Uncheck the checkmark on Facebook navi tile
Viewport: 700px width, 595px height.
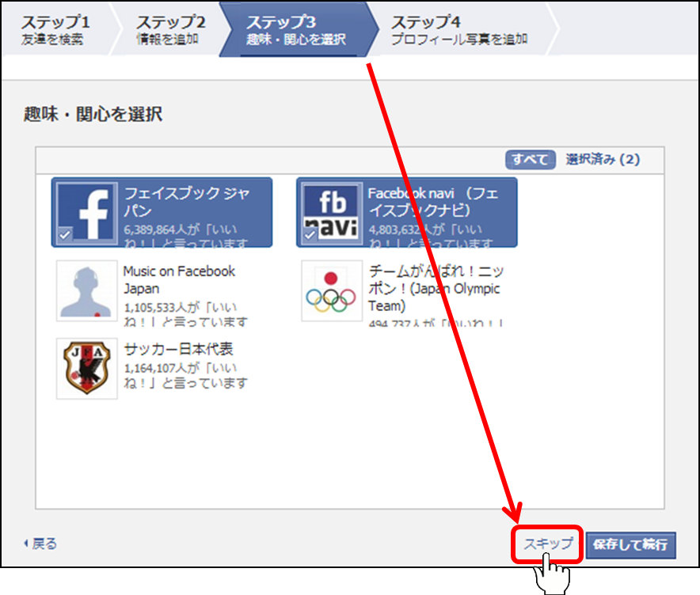pos(310,234)
